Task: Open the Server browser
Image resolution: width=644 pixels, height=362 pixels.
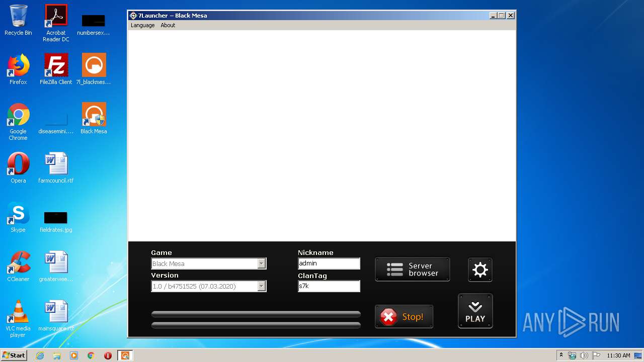Action: pos(412,269)
